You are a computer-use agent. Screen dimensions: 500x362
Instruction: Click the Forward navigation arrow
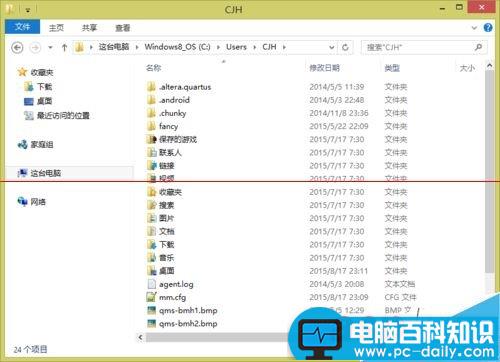(x=35, y=48)
